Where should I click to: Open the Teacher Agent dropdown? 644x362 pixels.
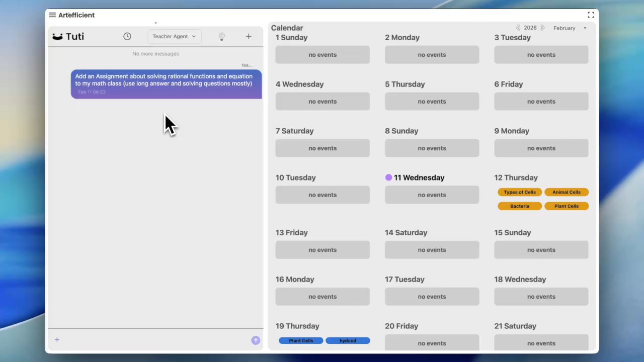(174, 36)
